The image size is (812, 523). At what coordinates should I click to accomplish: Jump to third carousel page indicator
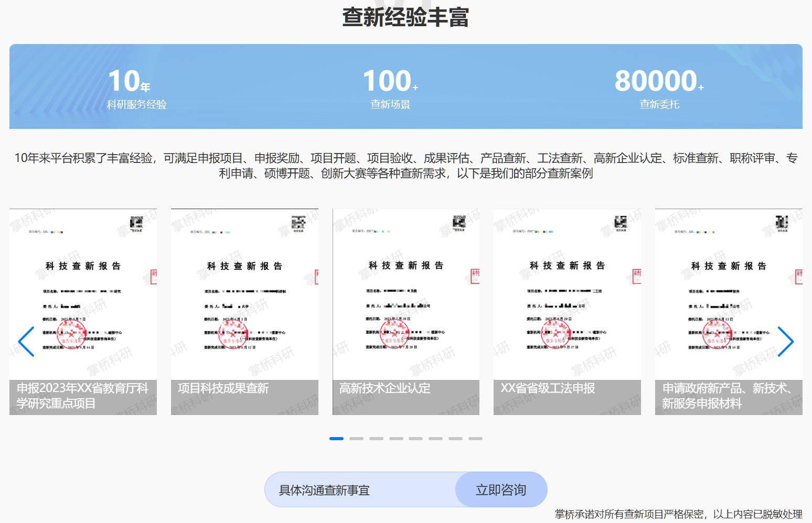pyautogui.click(x=376, y=439)
